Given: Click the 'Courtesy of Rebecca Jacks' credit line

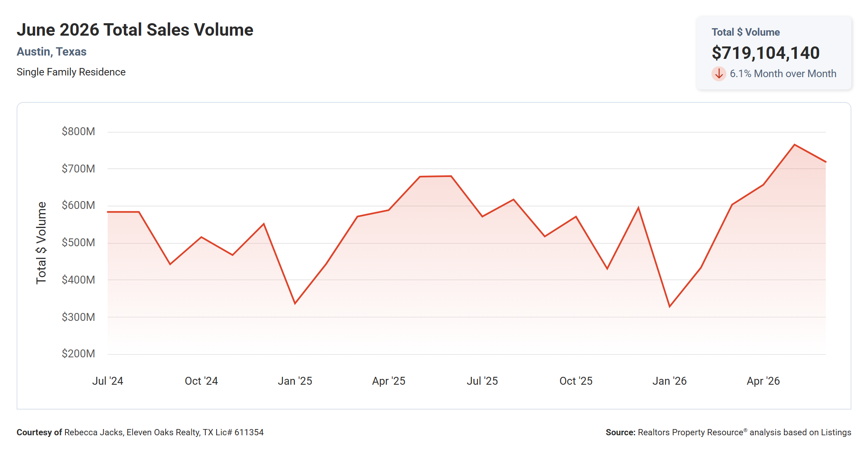Looking at the screenshot, I should click(x=140, y=432).
